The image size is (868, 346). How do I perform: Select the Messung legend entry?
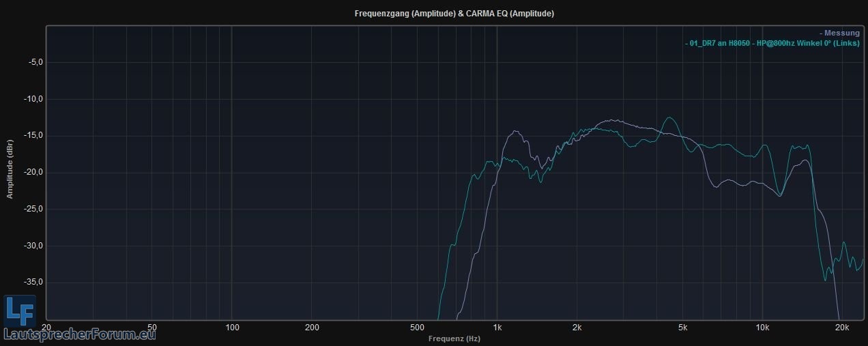[841, 33]
